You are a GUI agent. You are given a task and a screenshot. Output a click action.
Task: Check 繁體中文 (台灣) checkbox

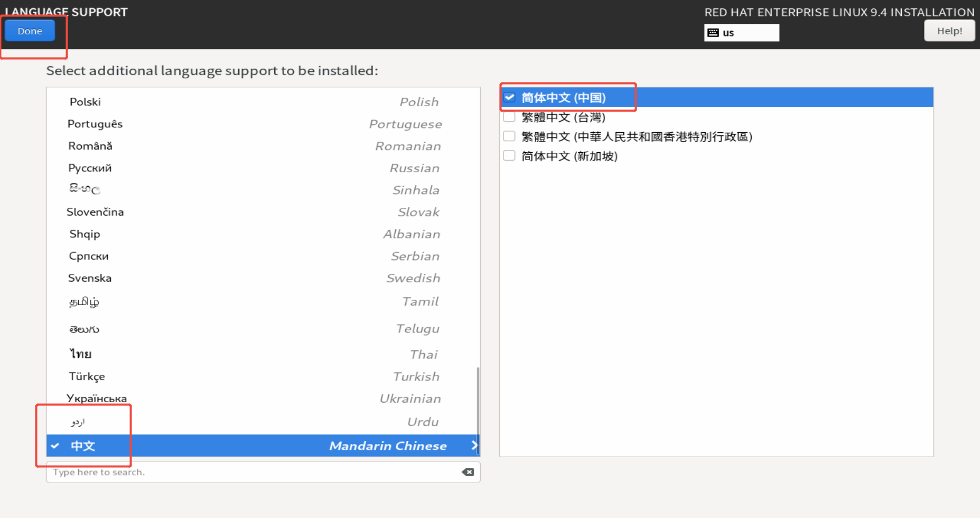tap(509, 117)
